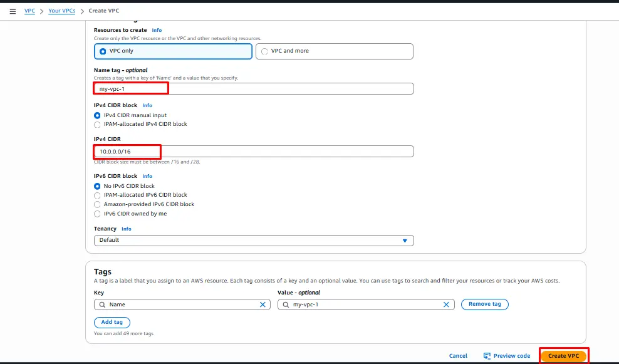Remove the Name tag entry
Viewport: 619px width, 364px height.
(484, 304)
